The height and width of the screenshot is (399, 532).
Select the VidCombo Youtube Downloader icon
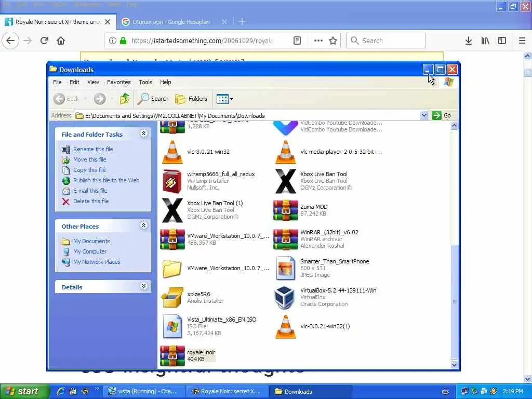pyautogui.click(x=285, y=128)
